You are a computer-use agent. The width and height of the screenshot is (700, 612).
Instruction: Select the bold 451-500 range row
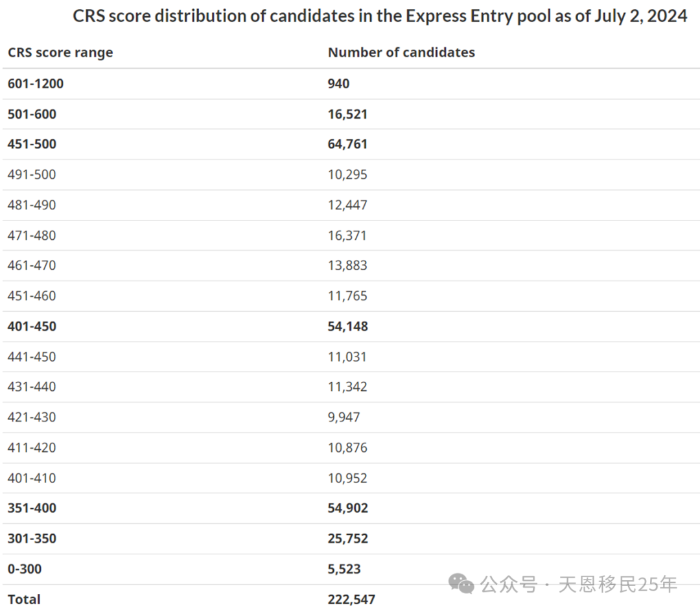coord(32,144)
